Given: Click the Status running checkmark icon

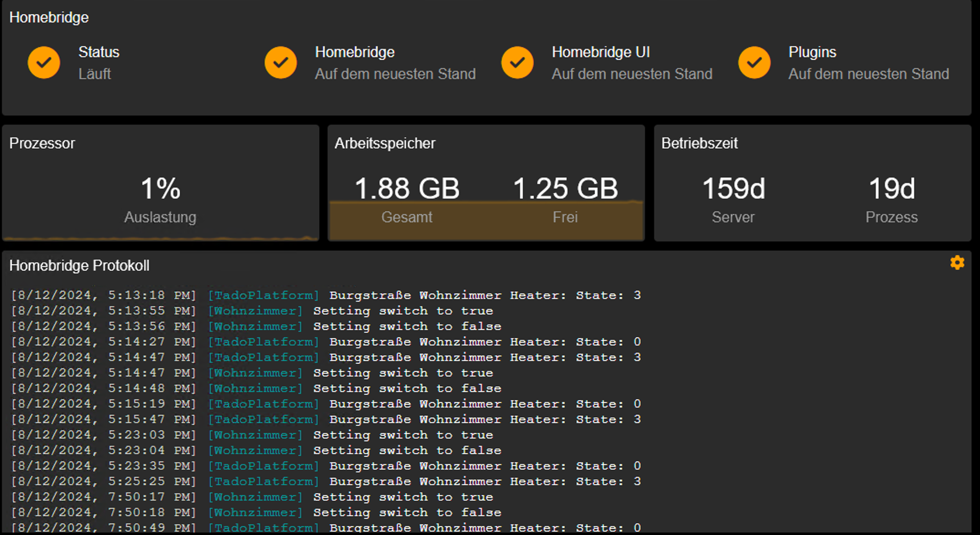Looking at the screenshot, I should pos(44,62).
